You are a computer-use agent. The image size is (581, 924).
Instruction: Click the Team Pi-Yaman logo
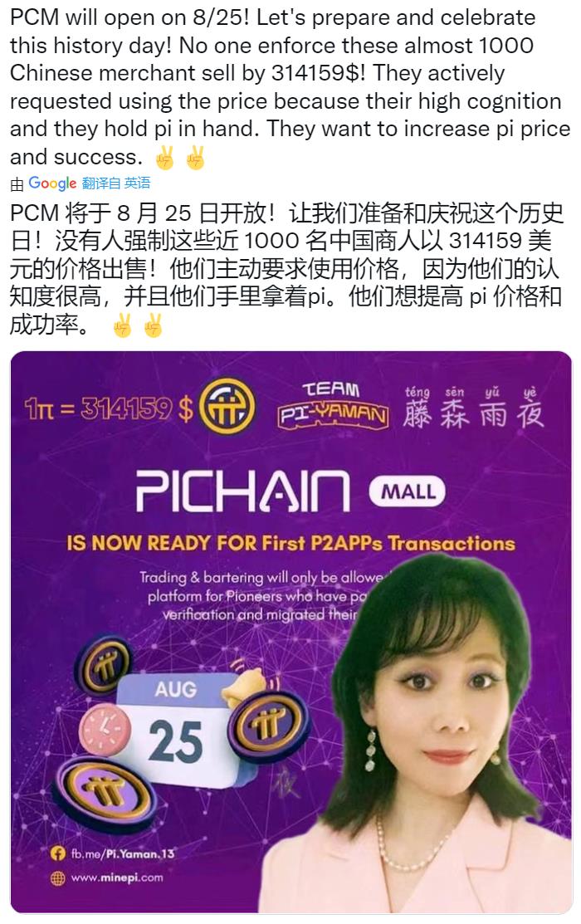(333, 405)
